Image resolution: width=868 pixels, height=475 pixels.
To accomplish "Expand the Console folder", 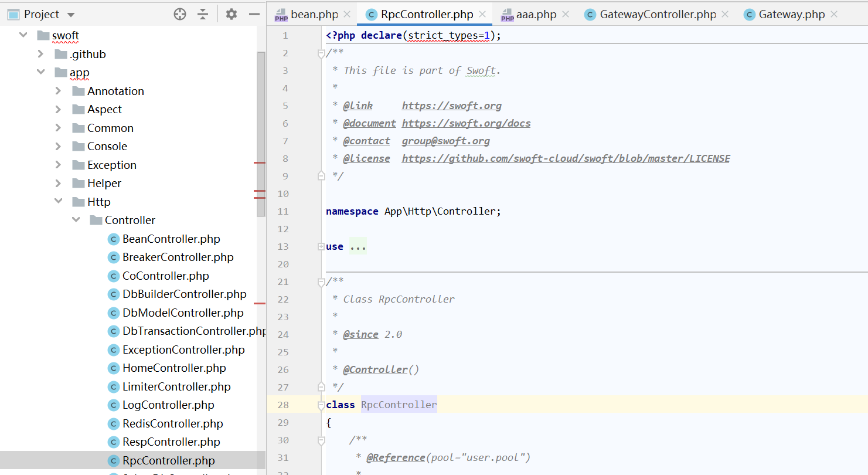I will [x=58, y=146].
